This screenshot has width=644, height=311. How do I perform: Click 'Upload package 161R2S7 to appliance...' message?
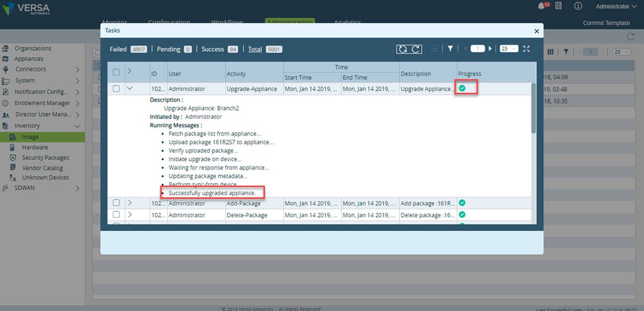tap(221, 142)
